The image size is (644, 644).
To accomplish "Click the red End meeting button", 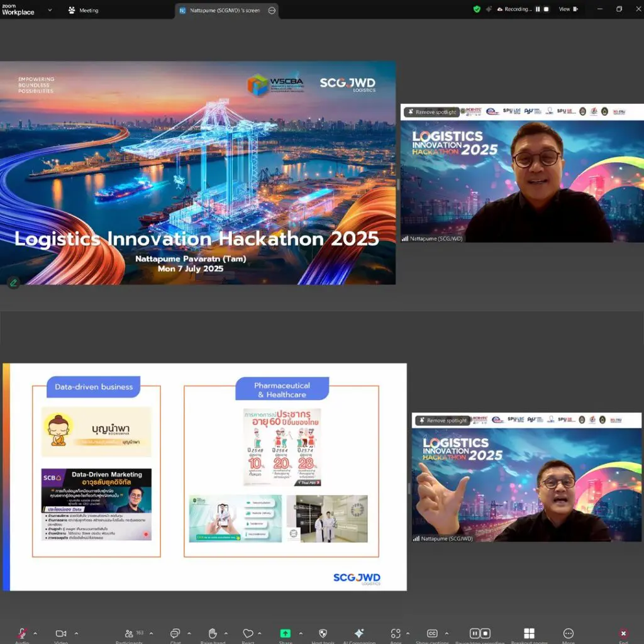I will (623, 633).
